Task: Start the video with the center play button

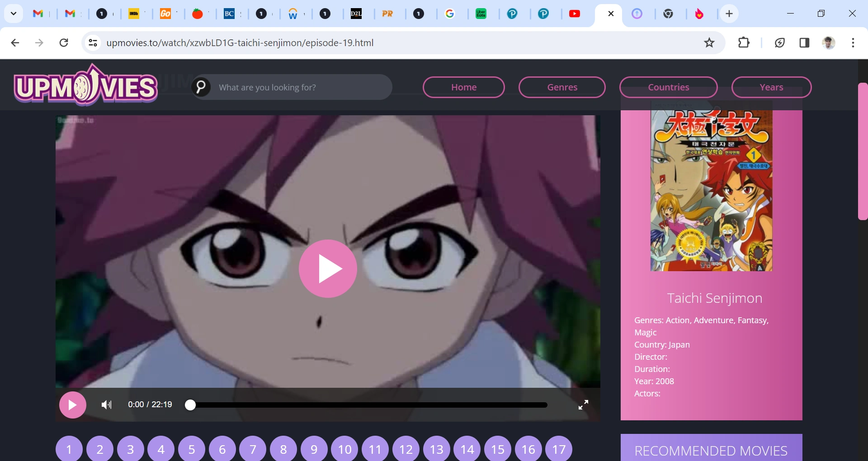Action: (328, 268)
